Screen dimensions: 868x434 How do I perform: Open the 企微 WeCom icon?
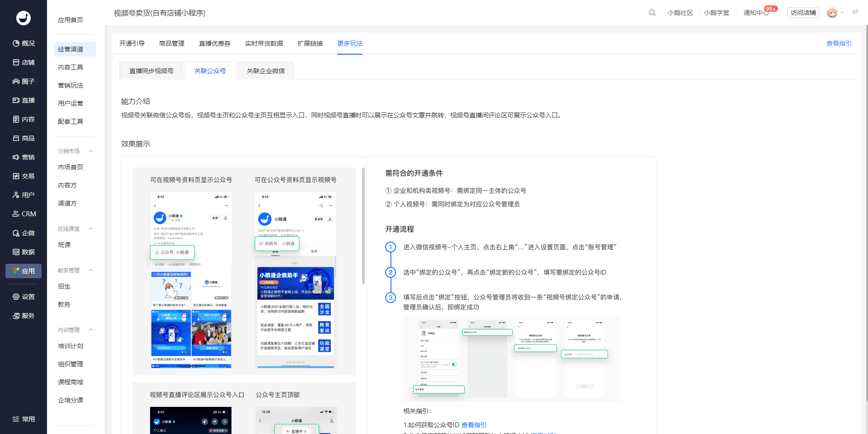16,233
